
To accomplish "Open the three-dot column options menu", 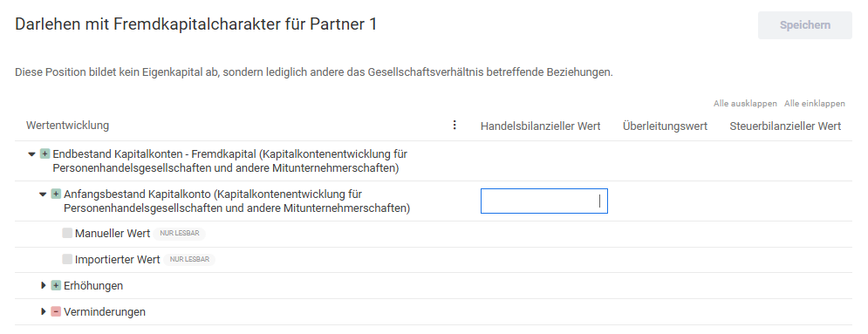I will [x=455, y=125].
